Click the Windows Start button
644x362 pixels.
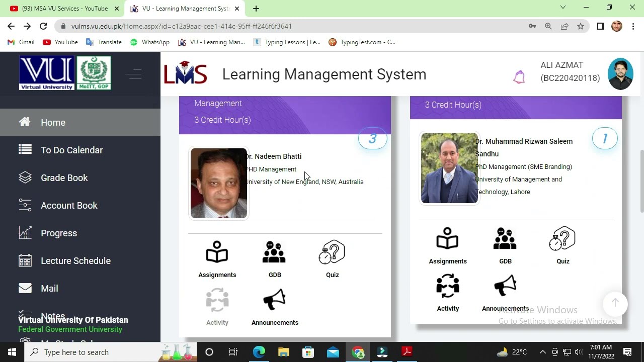coord(12,352)
